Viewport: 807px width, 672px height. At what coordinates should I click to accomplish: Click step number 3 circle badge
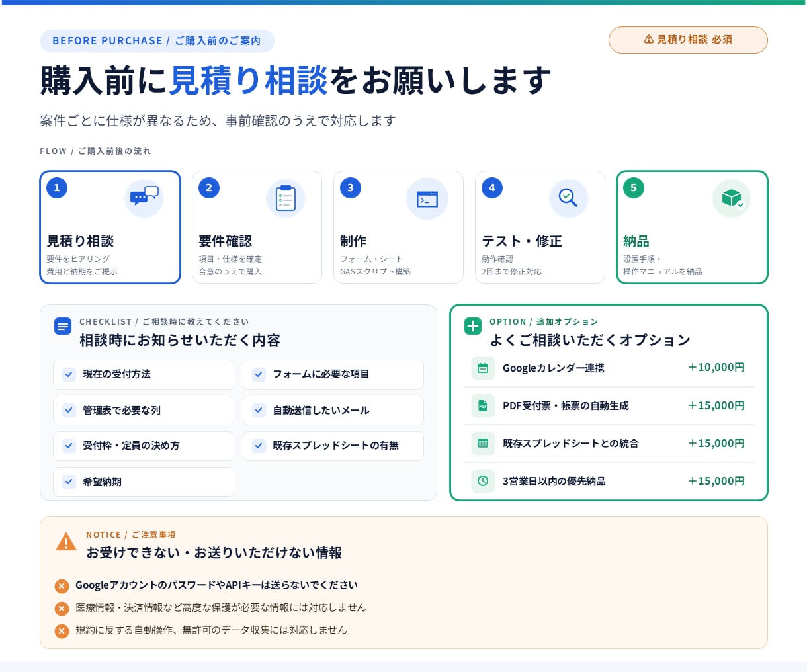[x=351, y=188]
